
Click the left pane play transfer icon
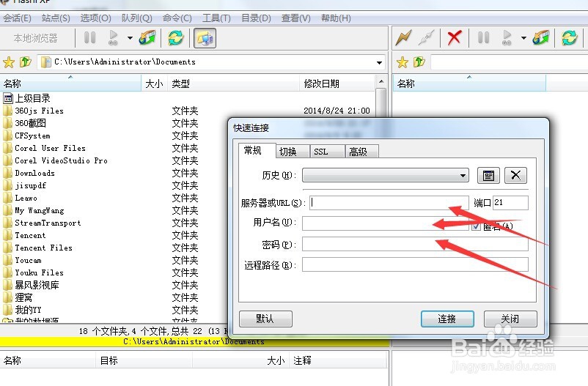pos(113,37)
